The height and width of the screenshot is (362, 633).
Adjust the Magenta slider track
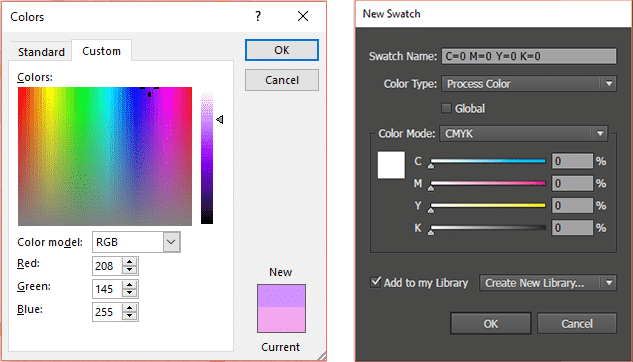coord(488,183)
